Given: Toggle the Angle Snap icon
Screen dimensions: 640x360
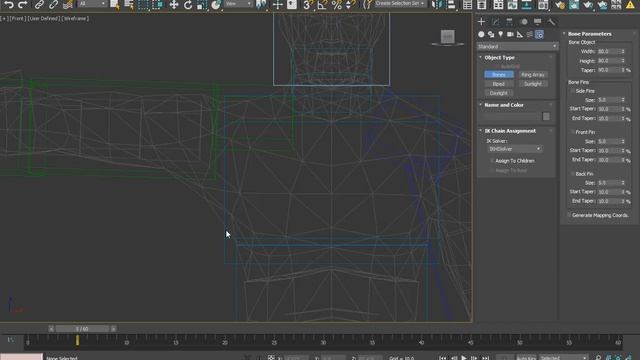Looking at the screenshot, I should tap(322, 4).
